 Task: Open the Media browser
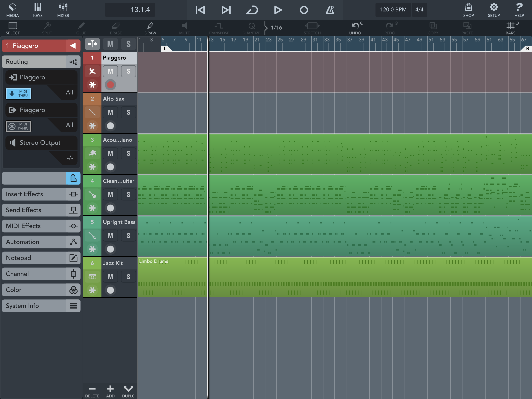(x=12, y=10)
